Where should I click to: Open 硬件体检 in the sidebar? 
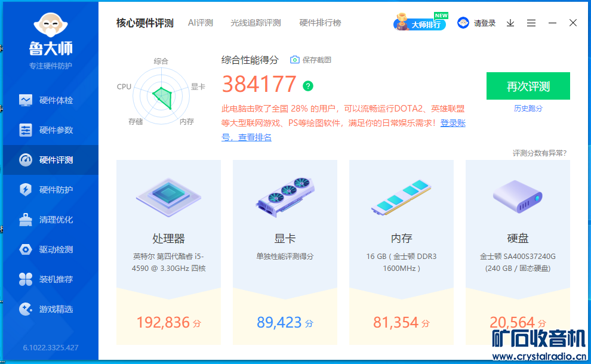click(x=51, y=100)
